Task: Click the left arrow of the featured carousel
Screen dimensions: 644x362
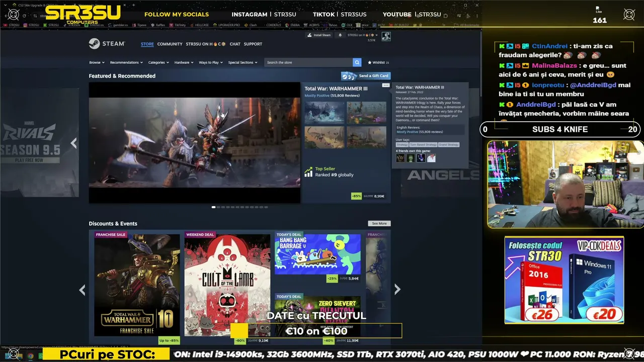Action: [x=74, y=143]
